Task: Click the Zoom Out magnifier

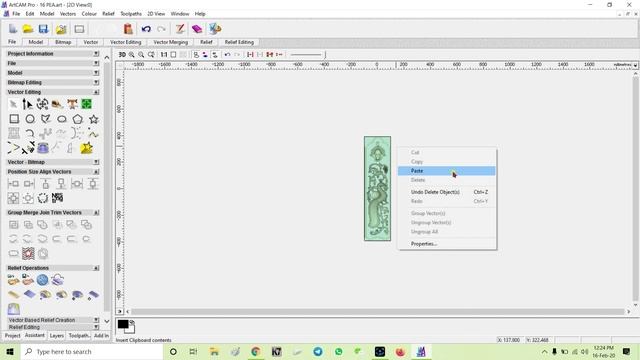Action: tap(141, 54)
